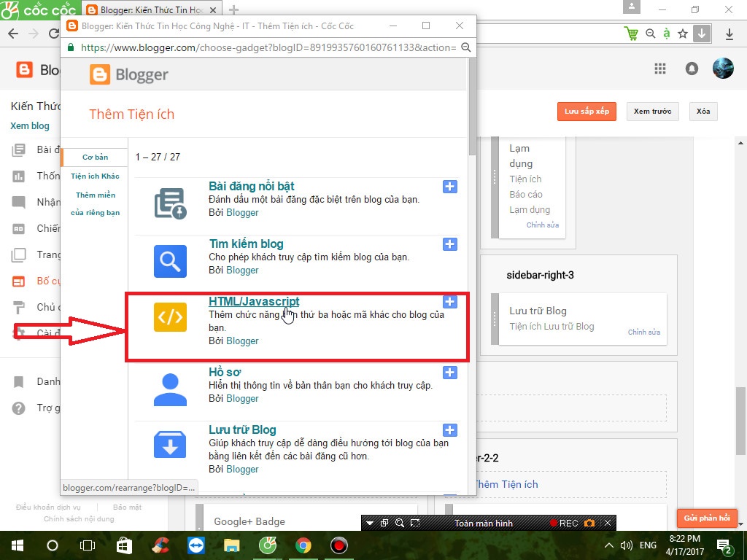Click the popup URL address field
The width and height of the screenshot is (747, 560).
(x=268, y=47)
